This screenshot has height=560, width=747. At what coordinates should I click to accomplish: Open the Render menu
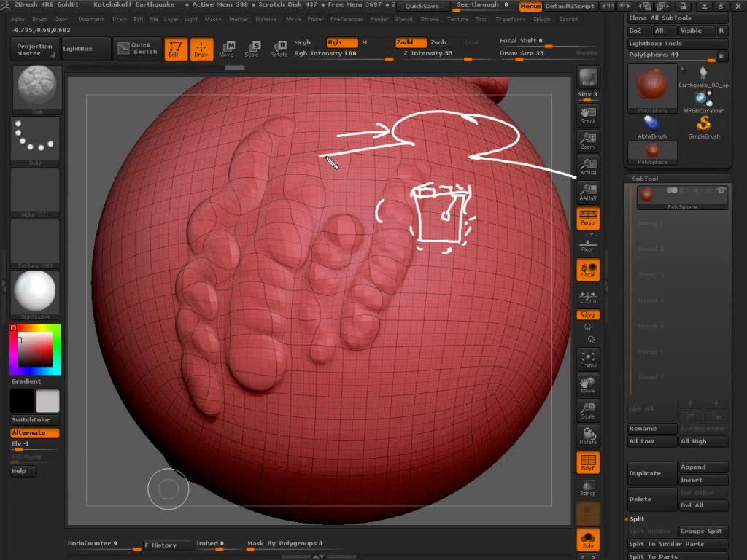click(x=379, y=19)
